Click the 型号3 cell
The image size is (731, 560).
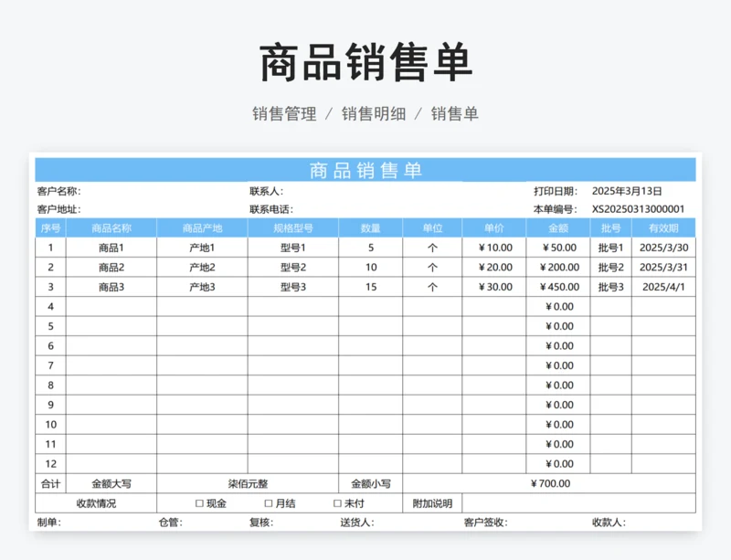point(293,287)
